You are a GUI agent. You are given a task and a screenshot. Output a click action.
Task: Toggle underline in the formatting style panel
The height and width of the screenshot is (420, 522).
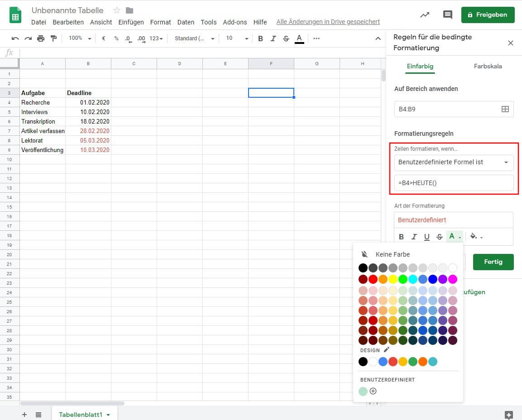pos(426,237)
